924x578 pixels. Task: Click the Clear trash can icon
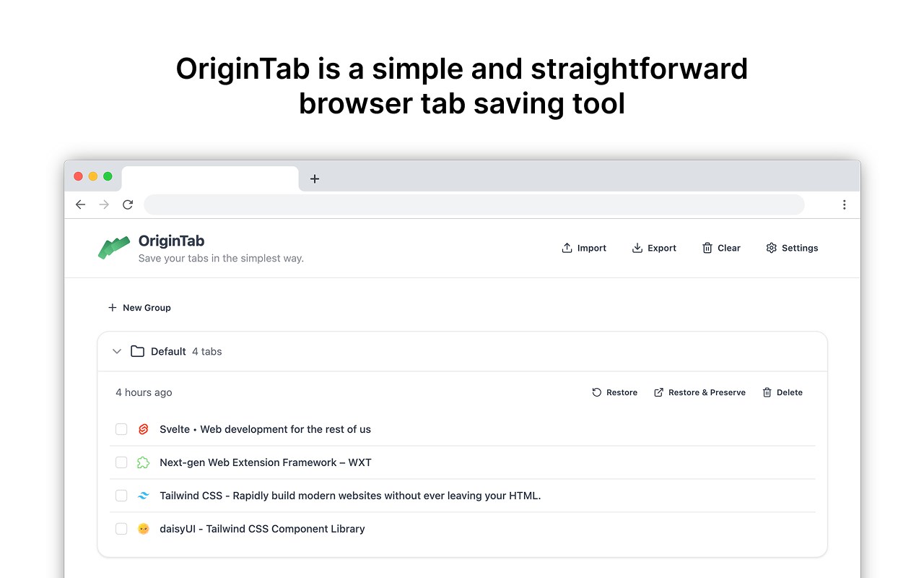(707, 248)
